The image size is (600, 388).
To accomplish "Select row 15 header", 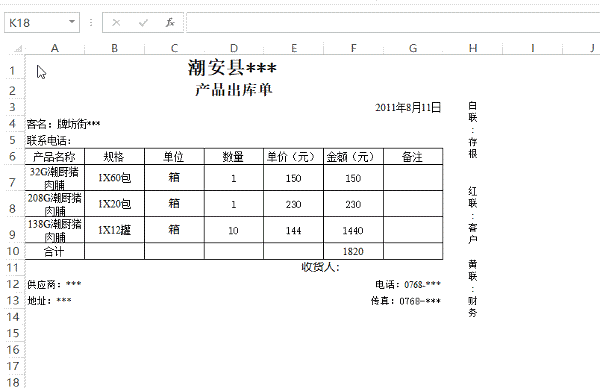I will pos(13,333).
